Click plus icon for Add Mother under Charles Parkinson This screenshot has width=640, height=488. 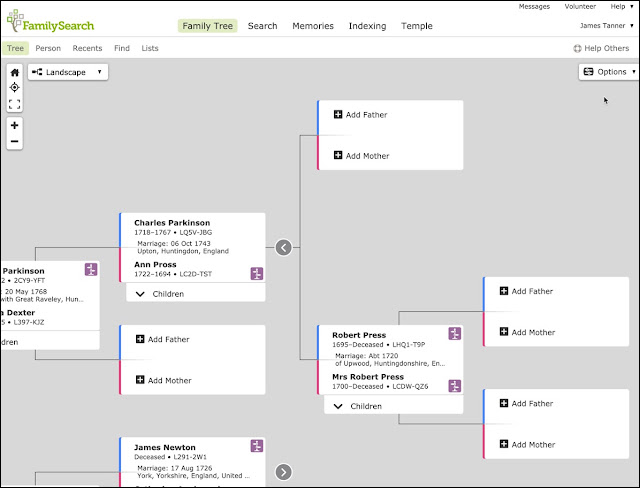tap(140, 379)
